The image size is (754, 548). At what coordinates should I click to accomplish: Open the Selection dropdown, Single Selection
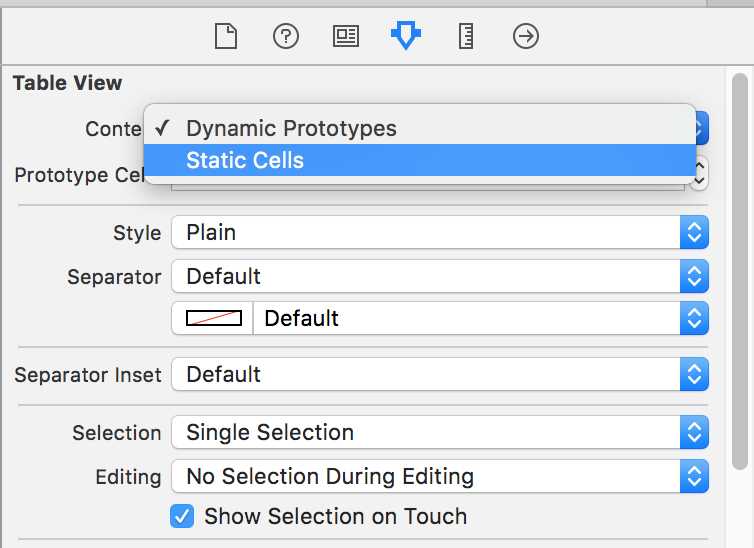pyautogui.click(x=440, y=432)
